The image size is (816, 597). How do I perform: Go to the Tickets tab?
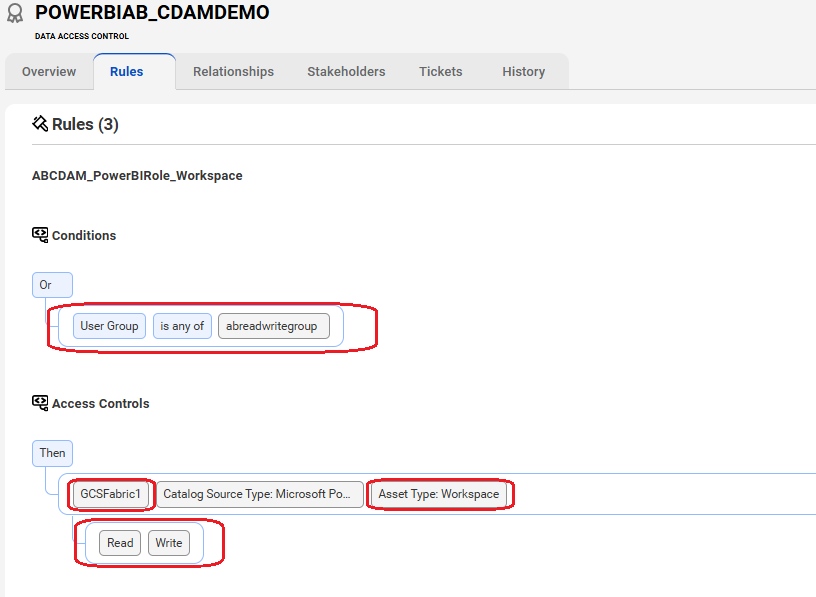point(441,71)
